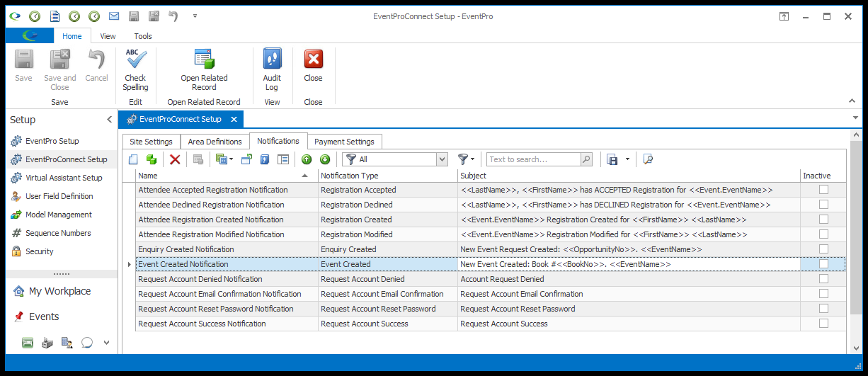
Task: Click the green duplicate record icon
Action: 151,159
